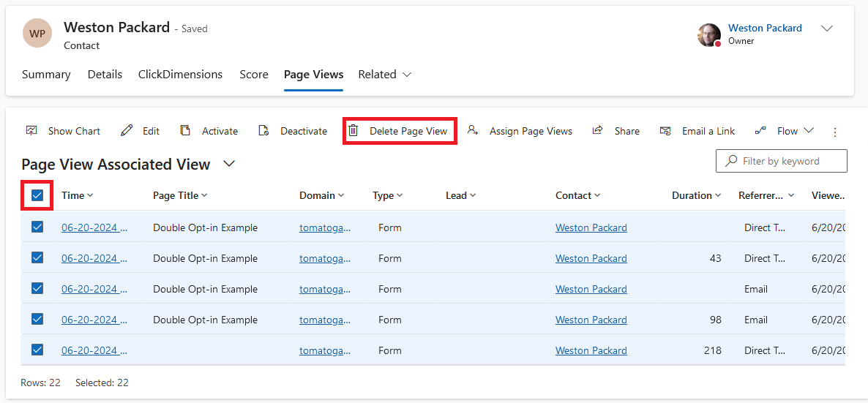Expand the owner header chevron
The height and width of the screenshot is (403, 868).
[826, 29]
